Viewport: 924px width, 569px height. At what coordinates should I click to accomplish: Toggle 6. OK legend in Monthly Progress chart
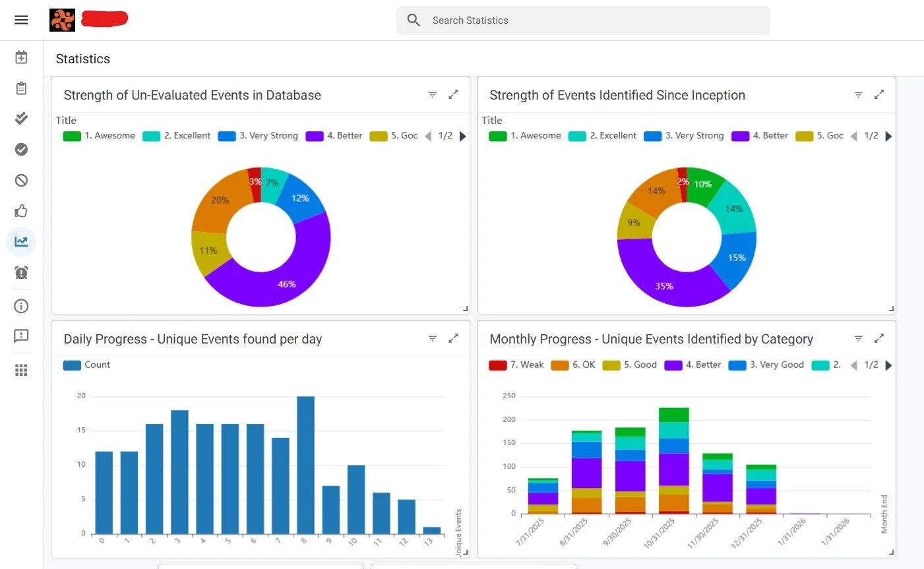[573, 365]
